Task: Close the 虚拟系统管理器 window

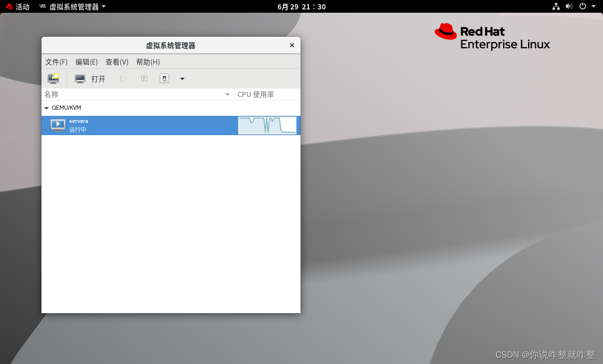Action: click(292, 45)
